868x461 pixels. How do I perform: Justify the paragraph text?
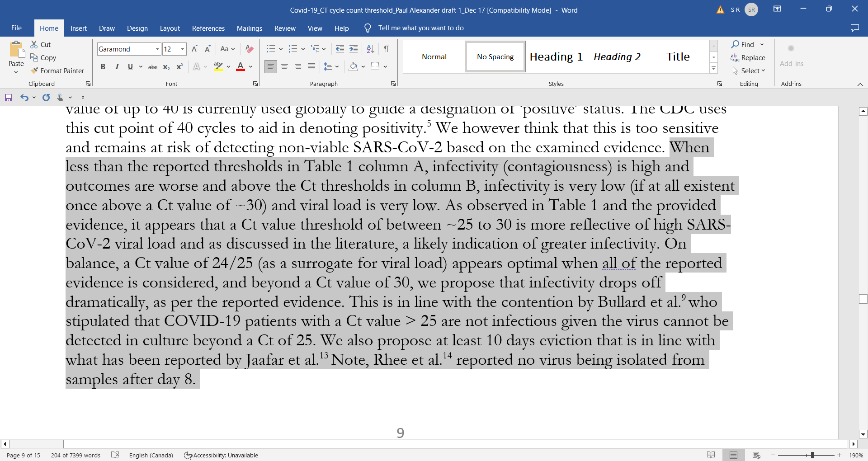[x=311, y=67]
